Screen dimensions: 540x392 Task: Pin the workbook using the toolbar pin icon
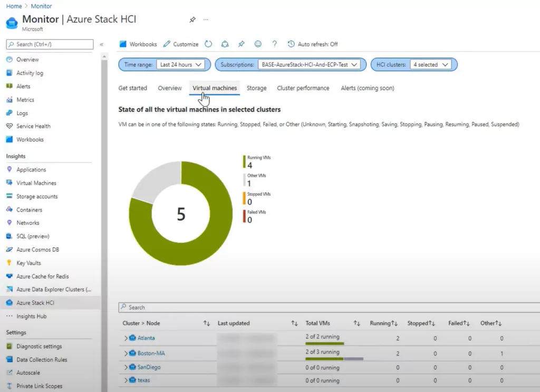click(241, 44)
